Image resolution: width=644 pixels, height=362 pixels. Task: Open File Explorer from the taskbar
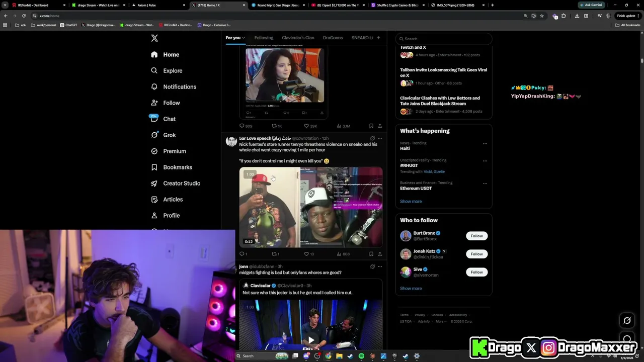[x=339, y=356]
